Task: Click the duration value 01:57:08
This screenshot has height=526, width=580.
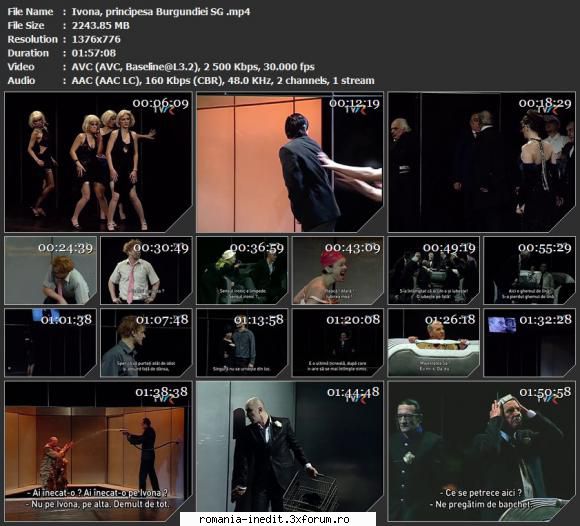Action: tap(94, 53)
